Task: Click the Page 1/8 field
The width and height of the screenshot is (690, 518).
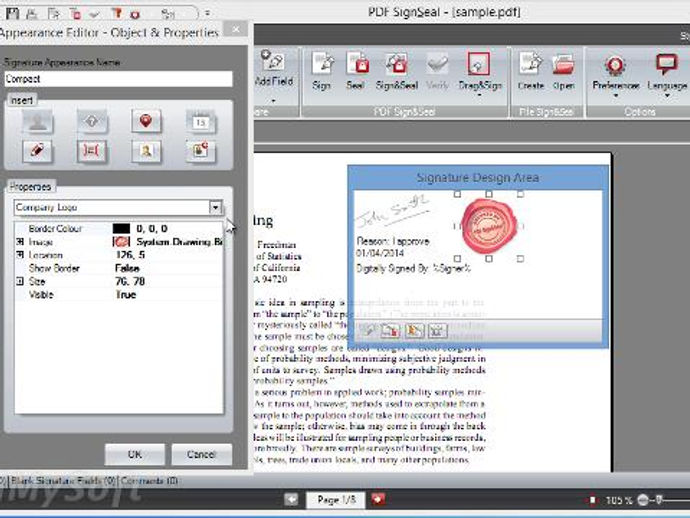Action: [x=336, y=500]
